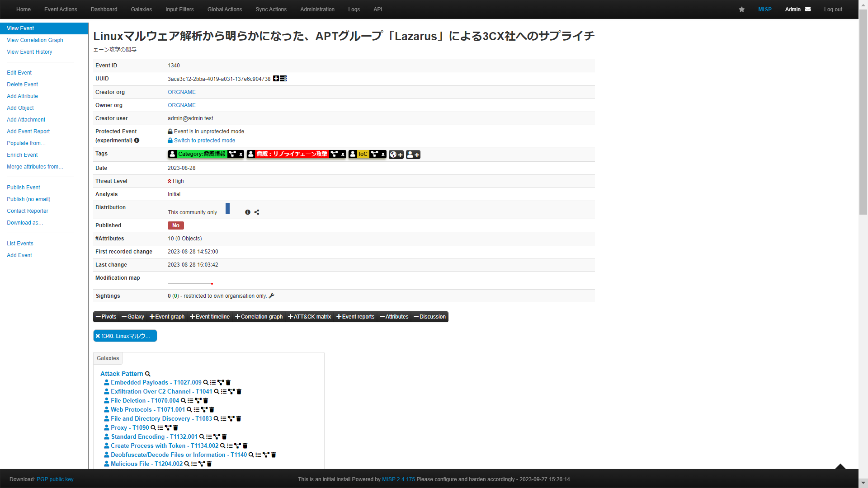Open the API dropdown menu
The image size is (868, 488).
[x=378, y=9]
